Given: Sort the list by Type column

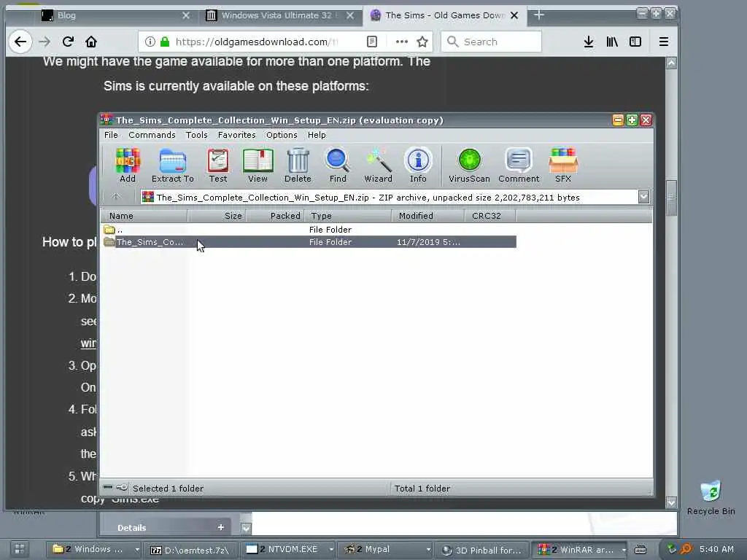Looking at the screenshot, I should click(x=348, y=216).
